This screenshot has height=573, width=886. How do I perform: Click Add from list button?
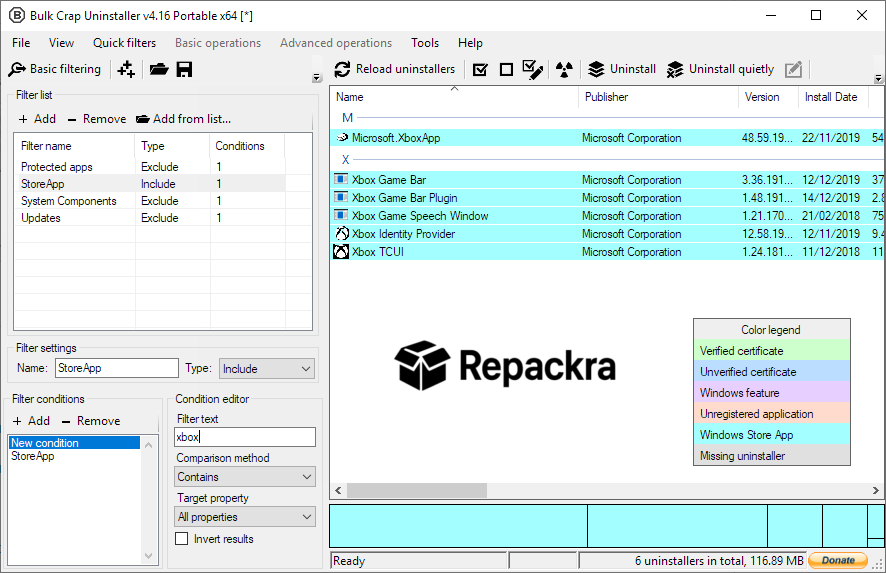coord(184,119)
